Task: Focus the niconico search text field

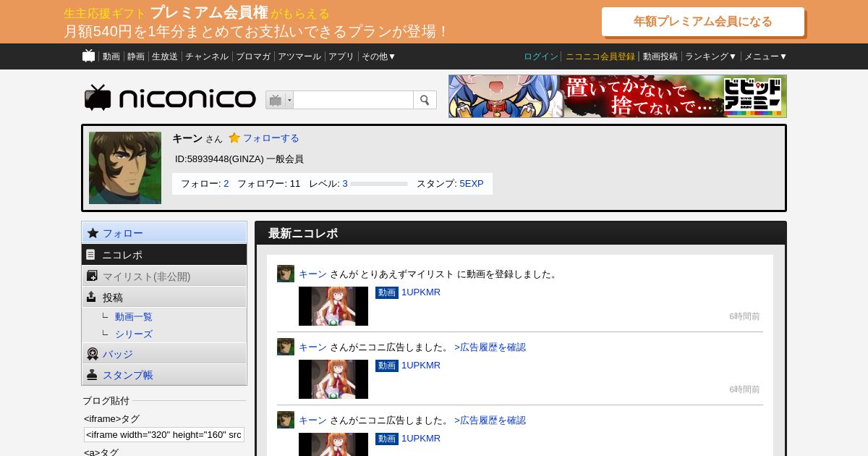Action: click(353, 100)
